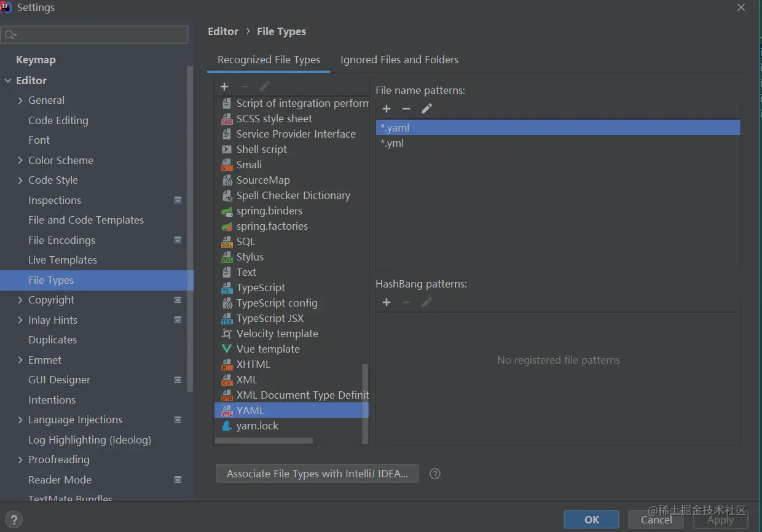Viewport: 762px width, 532px height.
Task: Click the file types list horizontal scrollbar
Action: click(x=264, y=440)
